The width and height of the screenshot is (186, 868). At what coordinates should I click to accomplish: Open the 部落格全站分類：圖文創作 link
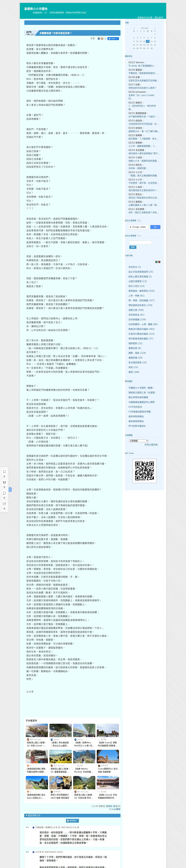150,18
